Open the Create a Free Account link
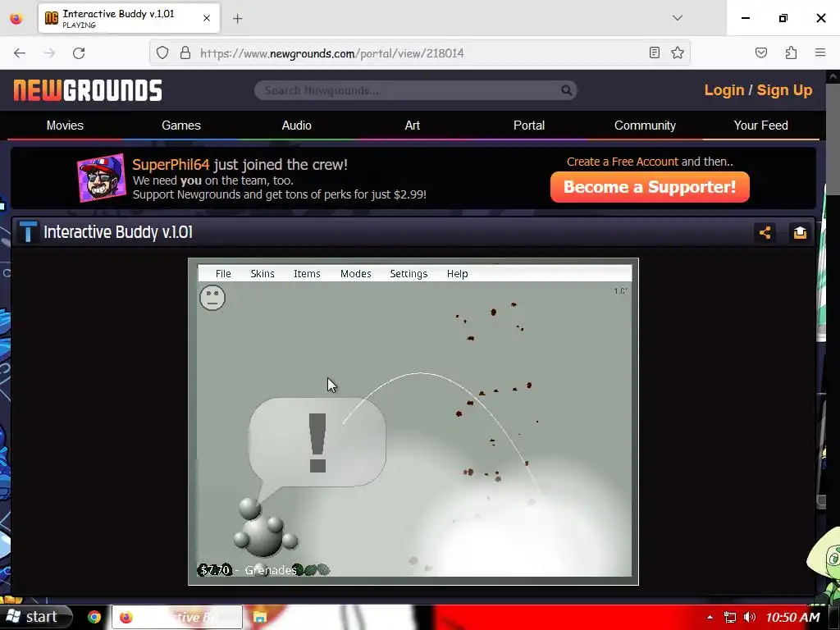Image resolution: width=840 pixels, height=630 pixels. [x=623, y=162]
